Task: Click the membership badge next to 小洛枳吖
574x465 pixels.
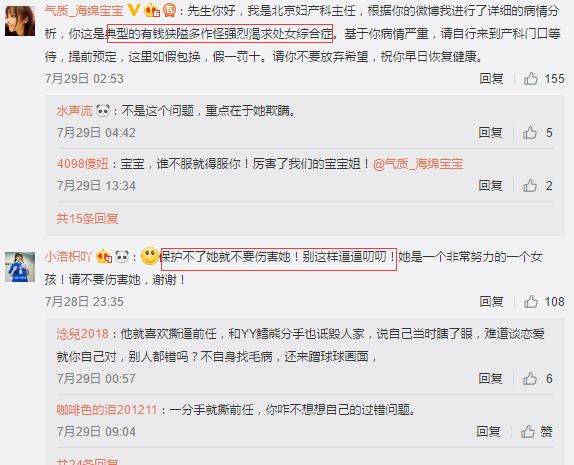Action: pos(104,256)
